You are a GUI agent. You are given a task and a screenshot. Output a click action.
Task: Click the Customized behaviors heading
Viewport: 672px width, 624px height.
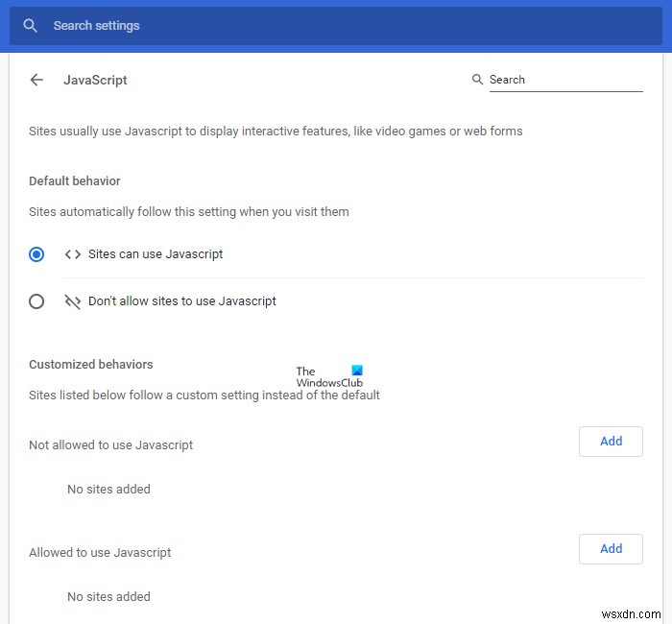point(91,364)
